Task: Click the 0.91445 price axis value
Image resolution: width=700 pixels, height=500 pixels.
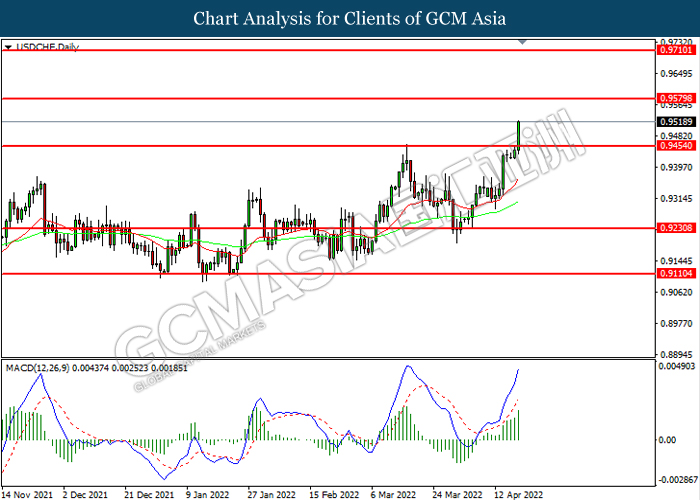Action: [676, 261]
